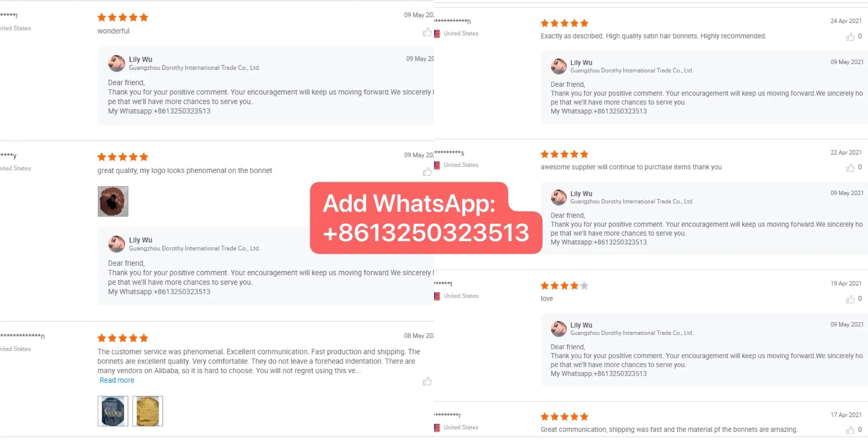The height and width of the screenshot is (440, 868).
Task: Click thumbs-up on the 'love' review
Action: coord(850,299)
